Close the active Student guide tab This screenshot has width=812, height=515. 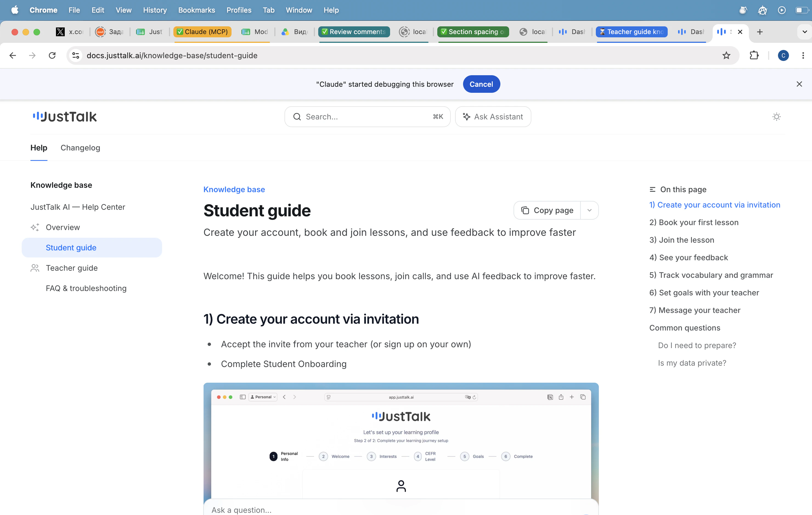pyautogui.click(x=740, y=32)
